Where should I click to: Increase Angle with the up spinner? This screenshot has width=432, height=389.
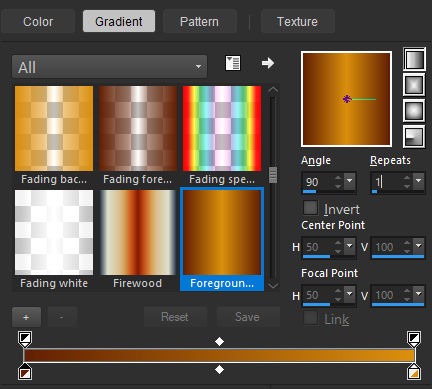pyautogui.click(x=338, y=178)
